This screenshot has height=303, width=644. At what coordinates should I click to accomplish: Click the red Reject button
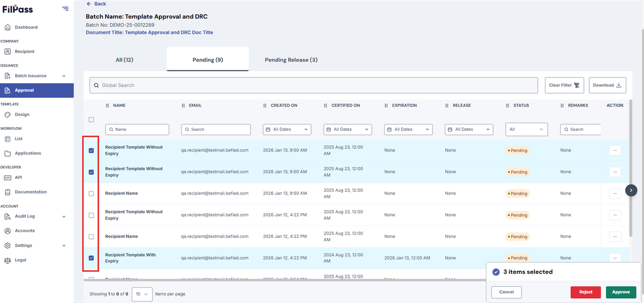(586, 292)
